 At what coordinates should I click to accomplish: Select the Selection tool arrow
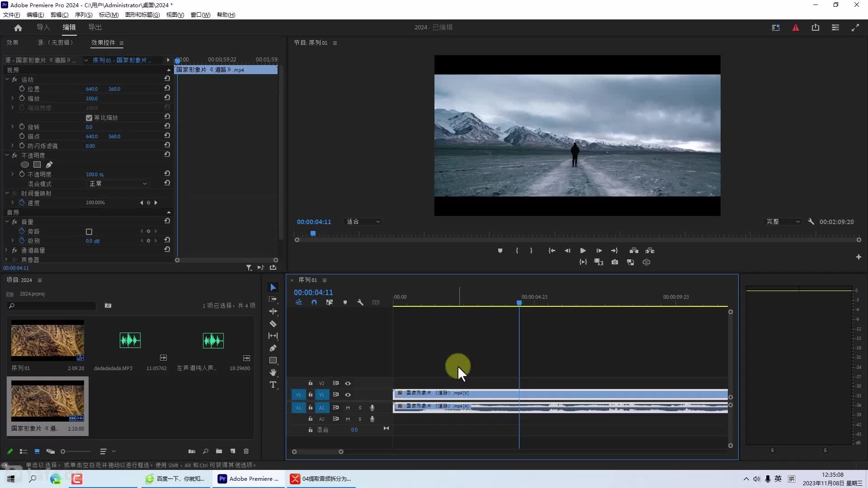(273, 287)
